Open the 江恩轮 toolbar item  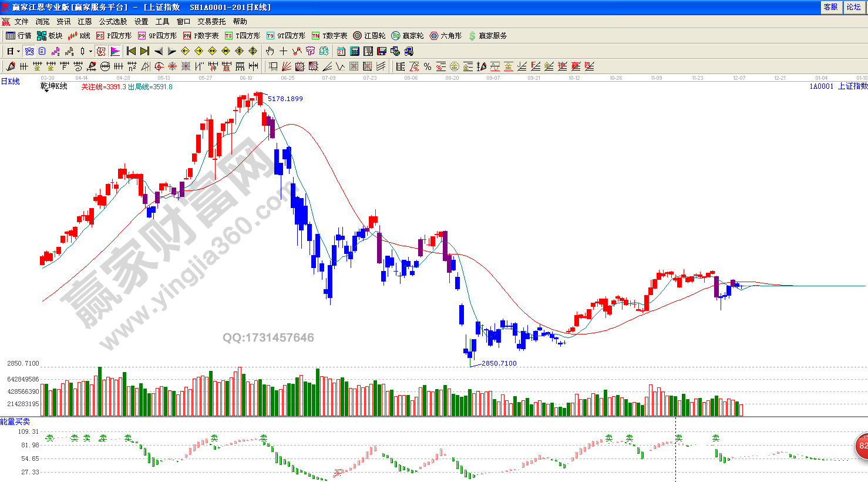[x=369, y=36]
